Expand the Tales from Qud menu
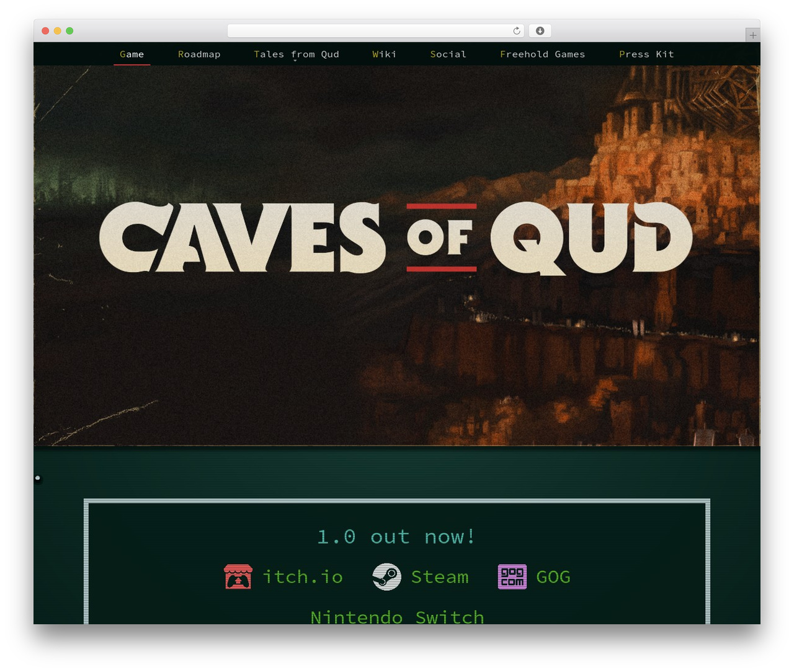 (297, 55)
